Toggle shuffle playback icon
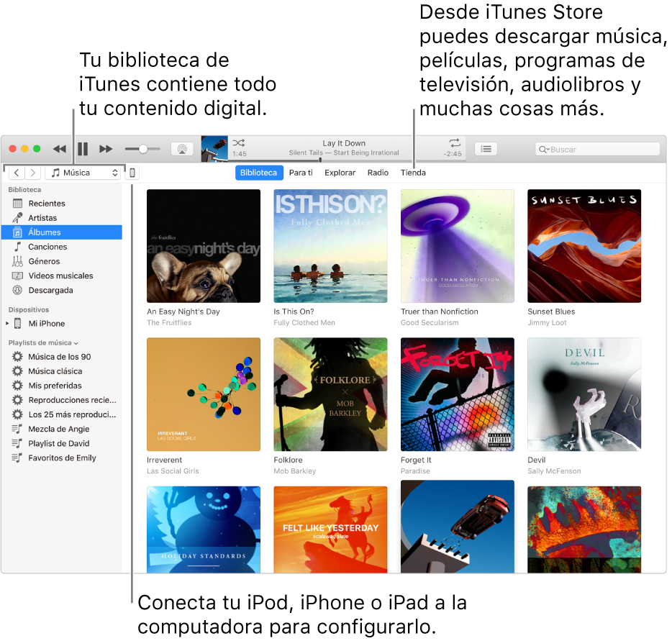The image size is (672, 641). tap(239, 143)
